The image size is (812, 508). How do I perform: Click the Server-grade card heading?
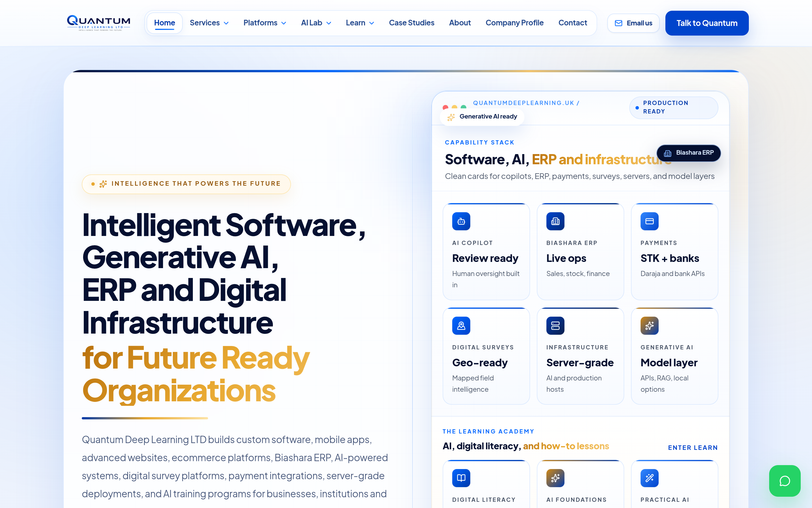pos(580,363)
